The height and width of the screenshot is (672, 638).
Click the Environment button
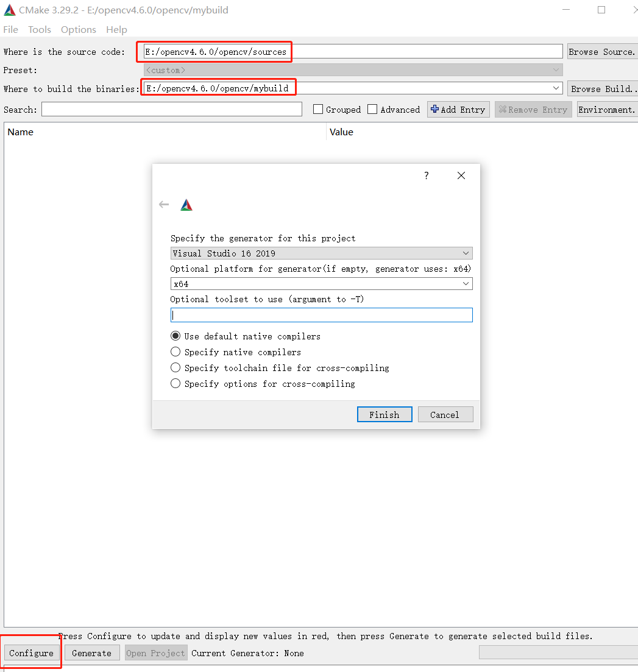(607, 110)
